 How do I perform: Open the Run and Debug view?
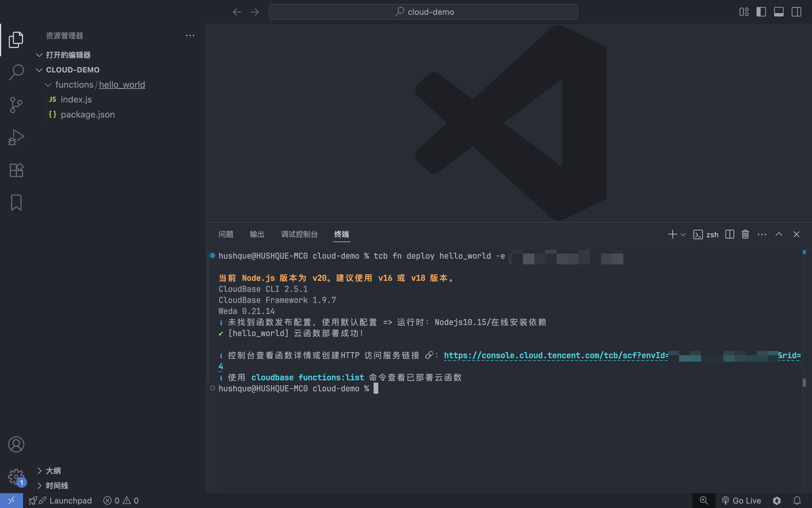[x=16, y=137]
